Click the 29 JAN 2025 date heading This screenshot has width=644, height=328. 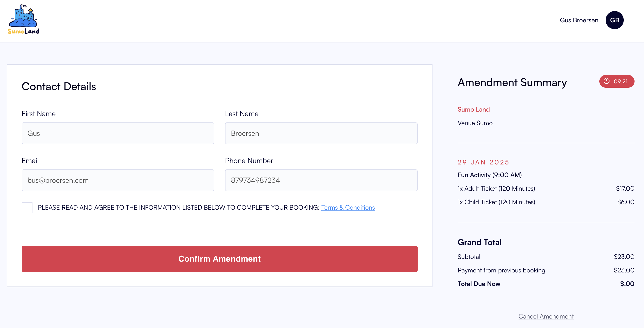tap(483, 162)
